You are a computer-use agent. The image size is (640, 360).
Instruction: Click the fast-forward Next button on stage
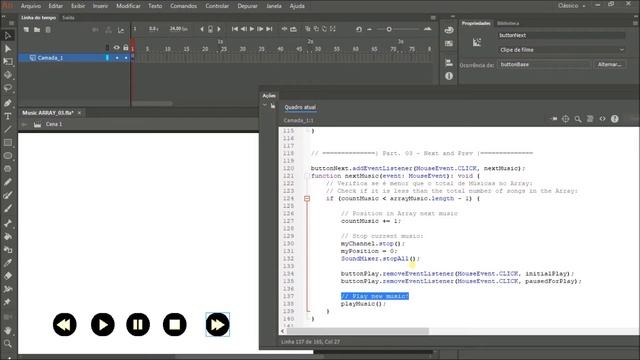218,324
